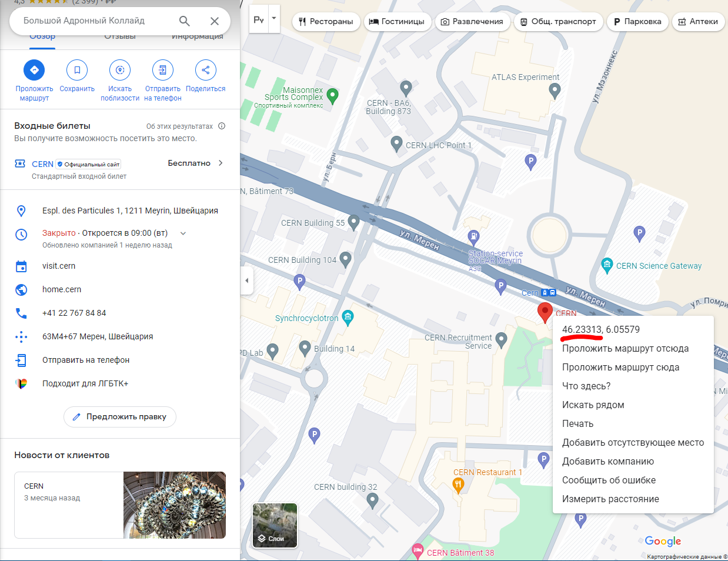Image resolution: width=728 pixels, height=561 pixels.
Task: Show 'Общ. транспорт' options chip
Action: coord(559,22)
